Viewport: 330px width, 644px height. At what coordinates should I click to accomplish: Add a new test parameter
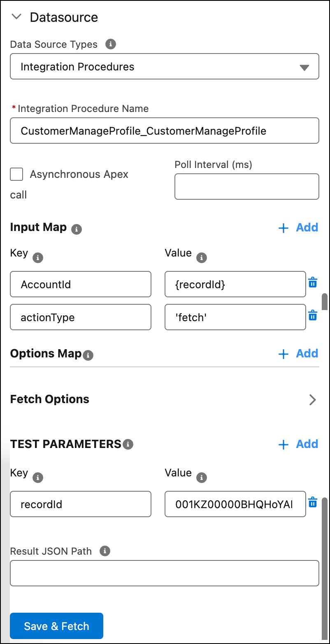coord(298,444)
